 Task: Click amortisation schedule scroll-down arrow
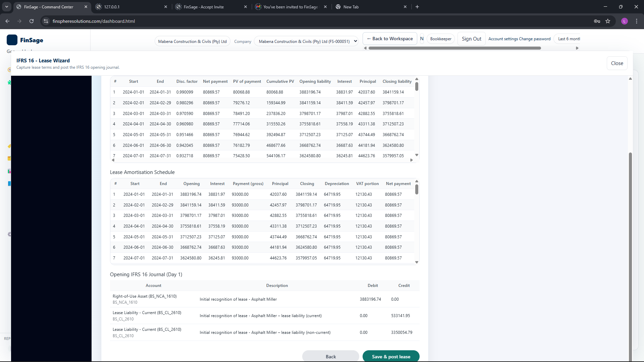[x=417, y=262]
